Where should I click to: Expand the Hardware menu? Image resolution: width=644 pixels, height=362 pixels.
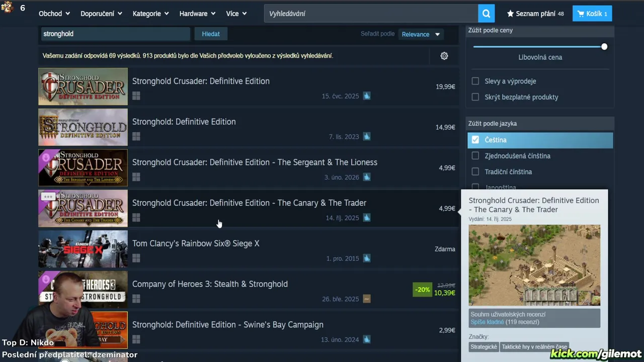(197, 14)
